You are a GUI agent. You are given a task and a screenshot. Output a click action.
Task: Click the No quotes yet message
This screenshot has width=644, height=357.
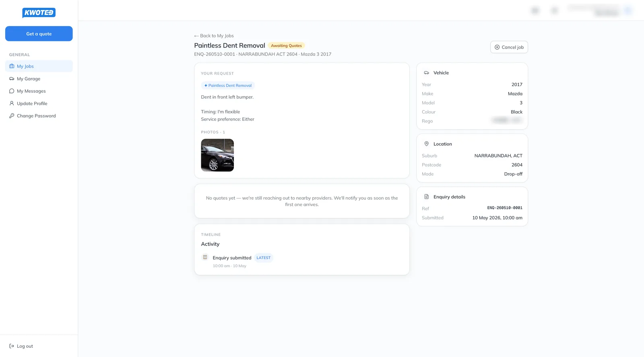(302, 201)
